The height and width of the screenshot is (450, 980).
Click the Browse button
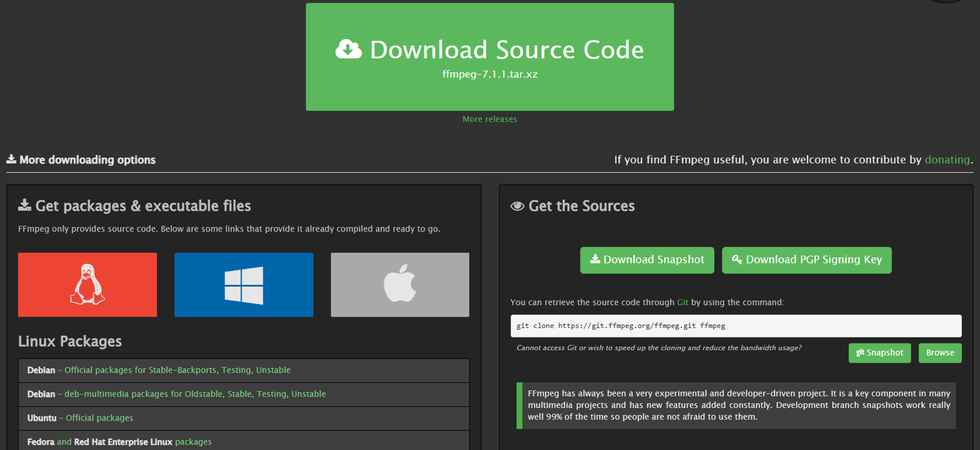pyautogui.click(x=940, y=353)
